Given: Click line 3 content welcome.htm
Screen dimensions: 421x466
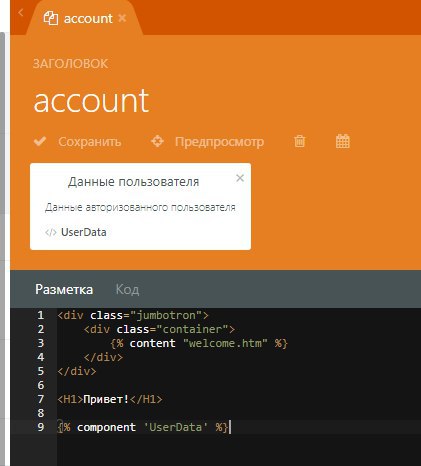Looking at the screenshot, I should pyautogui.click(x=199, y=343).
